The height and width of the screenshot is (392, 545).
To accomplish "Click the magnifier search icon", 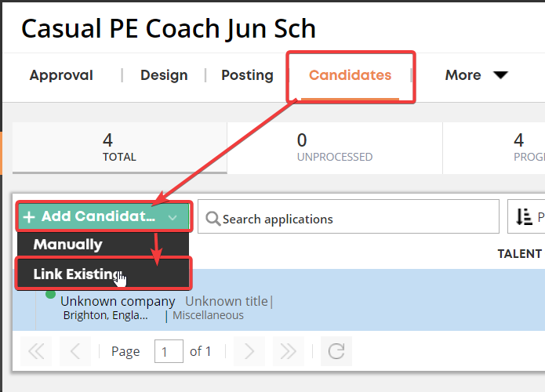I will pos(213,219).
